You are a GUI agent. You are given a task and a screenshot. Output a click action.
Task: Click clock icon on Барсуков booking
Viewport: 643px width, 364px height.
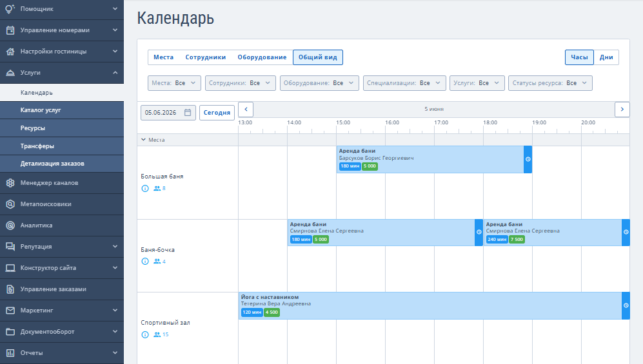[528, 159]
